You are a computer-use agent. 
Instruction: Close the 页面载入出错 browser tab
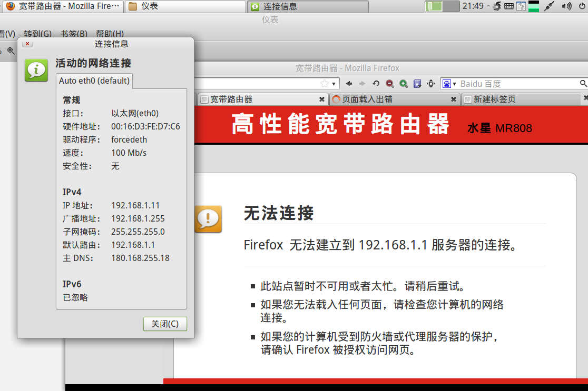tap(453, 99)
